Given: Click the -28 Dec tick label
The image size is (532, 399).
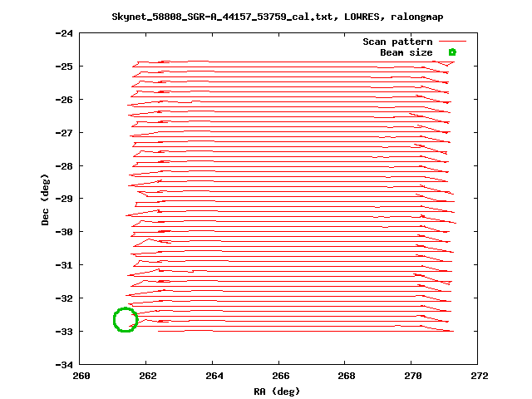Looking at the screenshot, I should pos(64,166).
